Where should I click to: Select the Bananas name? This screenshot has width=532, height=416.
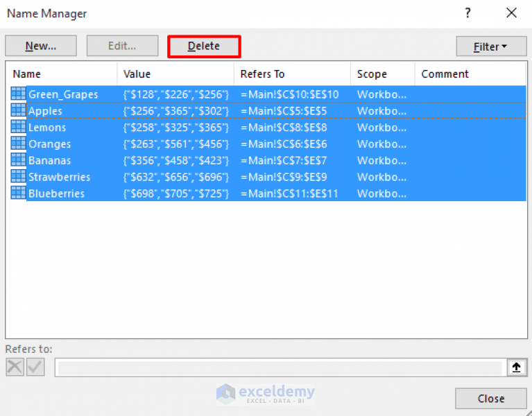pyautogui.click(x=49, y=160)
